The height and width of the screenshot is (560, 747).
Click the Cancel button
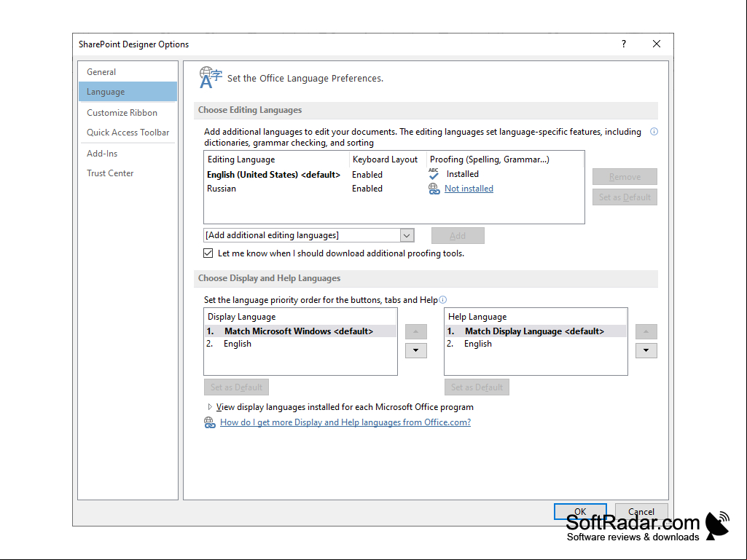641,511
